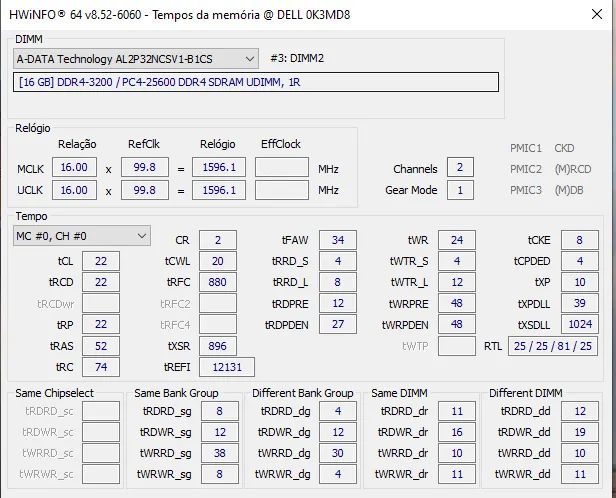Viewport: 616px width, 498px height.
Task: Click the MCLK ratio 16.00 field
Action: [x=74, y=167]
